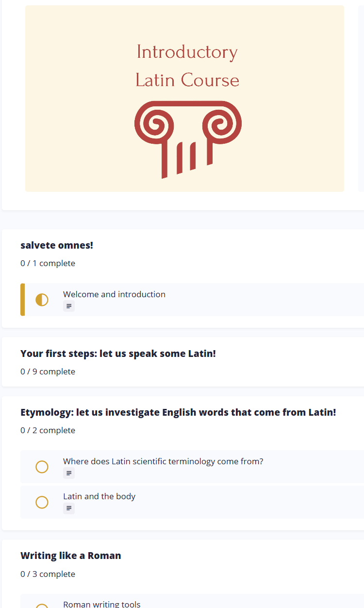
Task: Toggle completion circle for Roman writing tools
Action: 42,606
